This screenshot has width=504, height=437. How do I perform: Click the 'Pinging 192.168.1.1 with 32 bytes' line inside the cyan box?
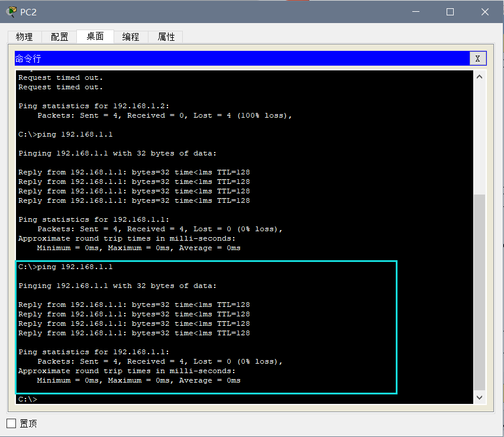click(117, 286)
